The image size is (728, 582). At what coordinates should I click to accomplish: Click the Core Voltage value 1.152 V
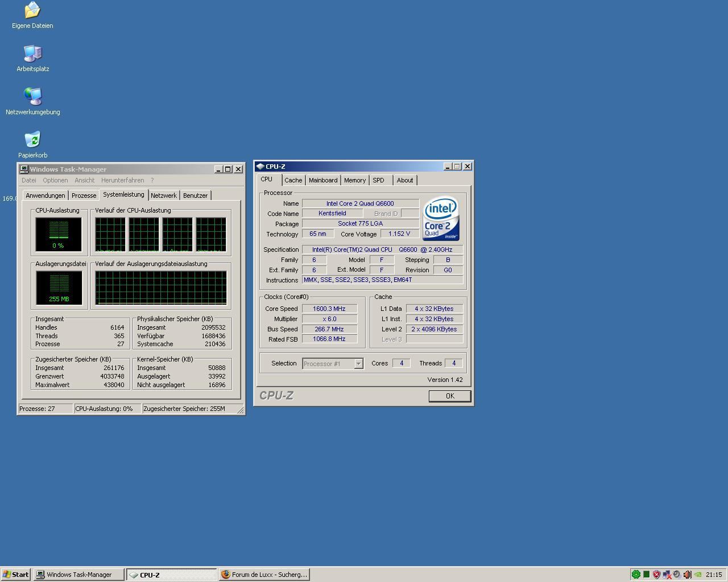tap(399, 234)
